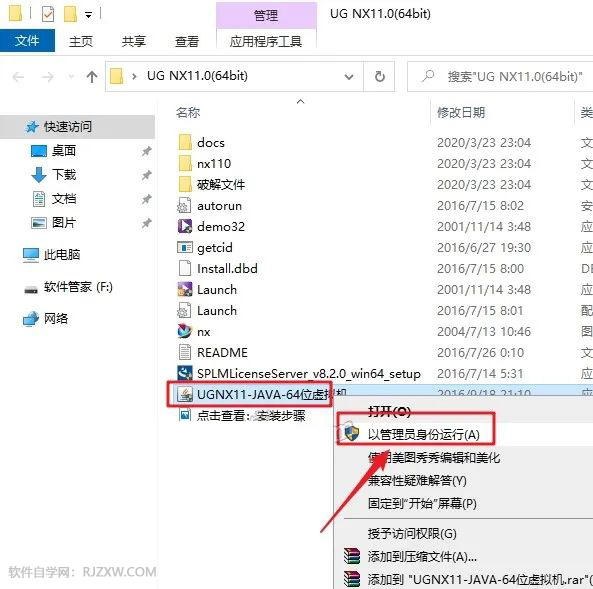Viewport: 593px width, 589px height.
Task: Choose 添加到压缩文件(A)... menu entry
Action: tap(422, 556)
